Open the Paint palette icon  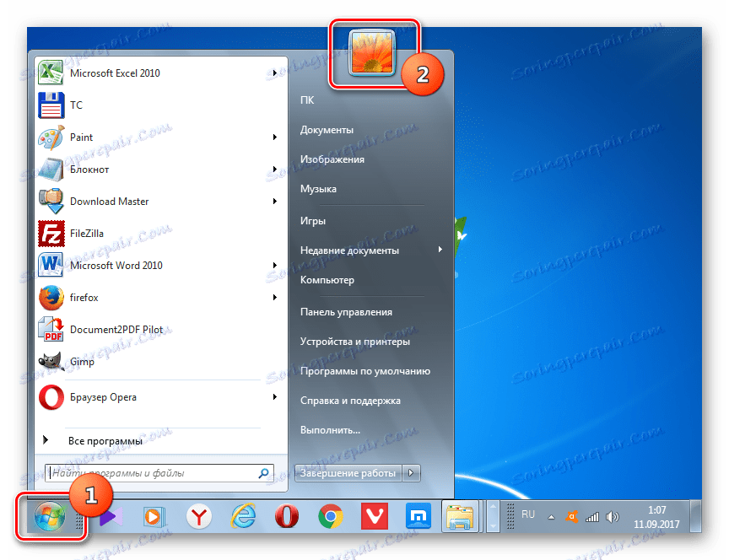click(x=51, y=137)
